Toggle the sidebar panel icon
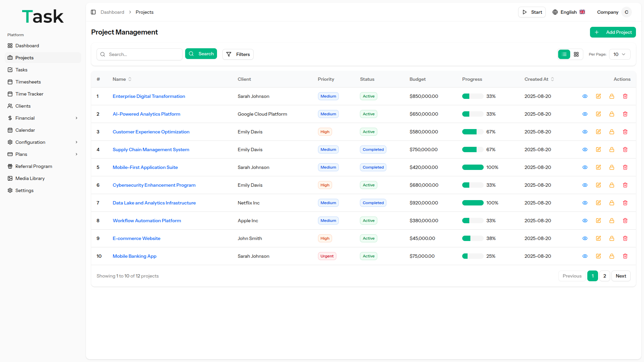 click(x=93, y=12)
